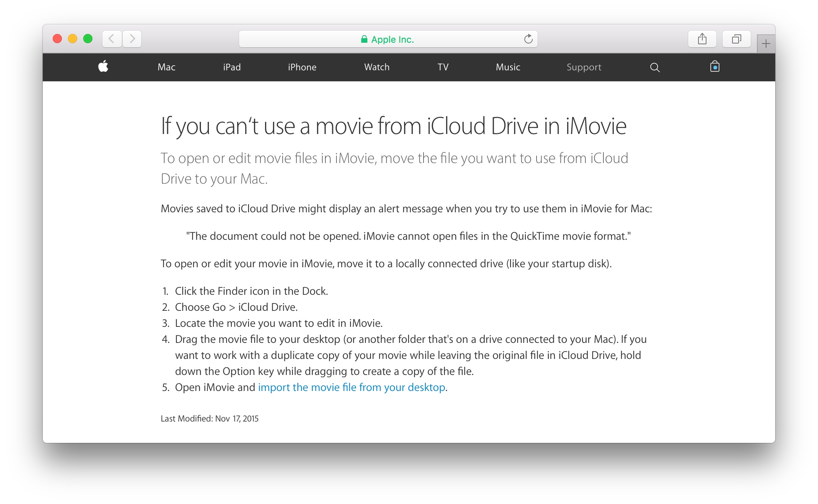Open the Music navigation item
Screen dimensions: 818x504
point(508,67)
